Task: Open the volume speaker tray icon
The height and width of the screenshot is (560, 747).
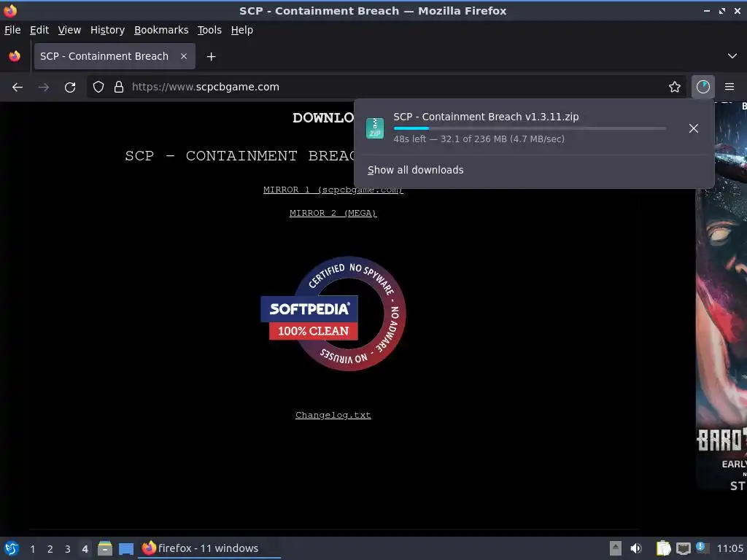Action: pos(635,548)
